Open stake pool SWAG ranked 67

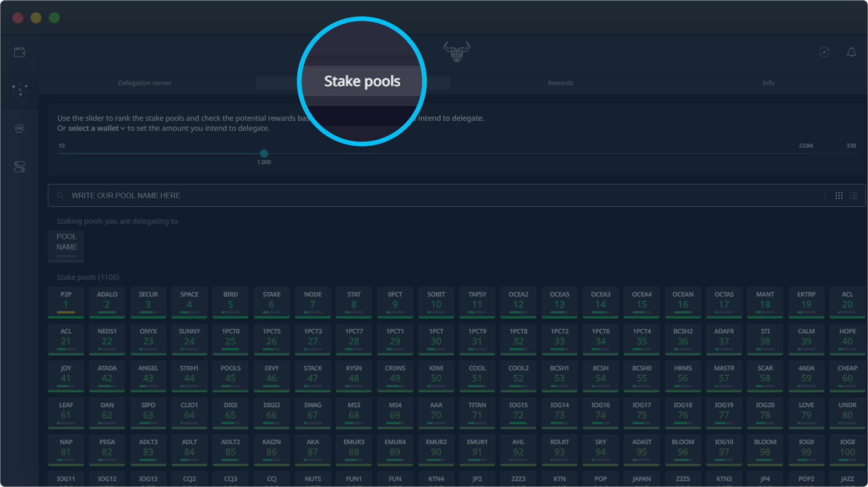point(313,413)
